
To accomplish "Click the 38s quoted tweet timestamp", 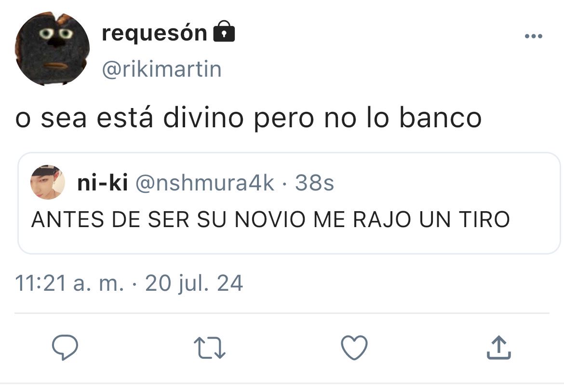I will [314, 183].
